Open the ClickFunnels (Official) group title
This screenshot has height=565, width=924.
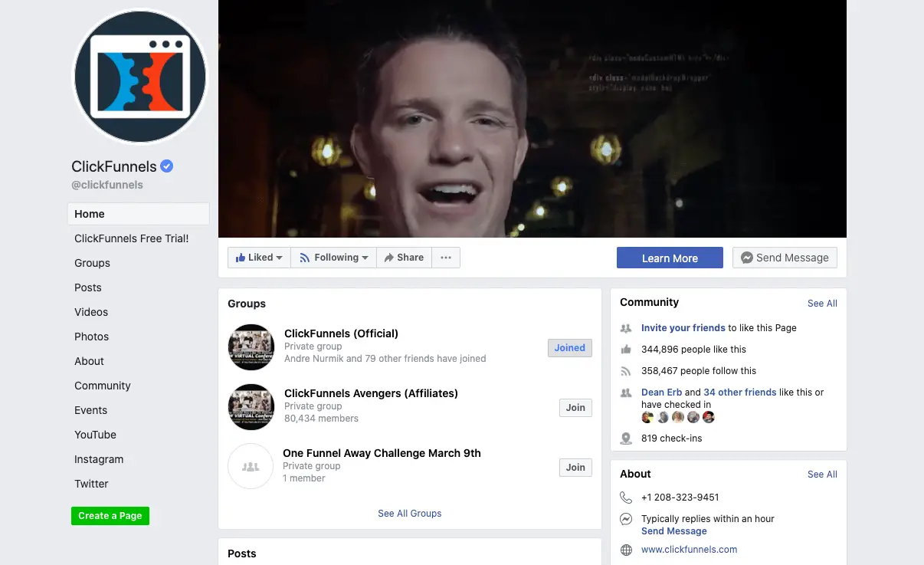click(x=341, y=333)
